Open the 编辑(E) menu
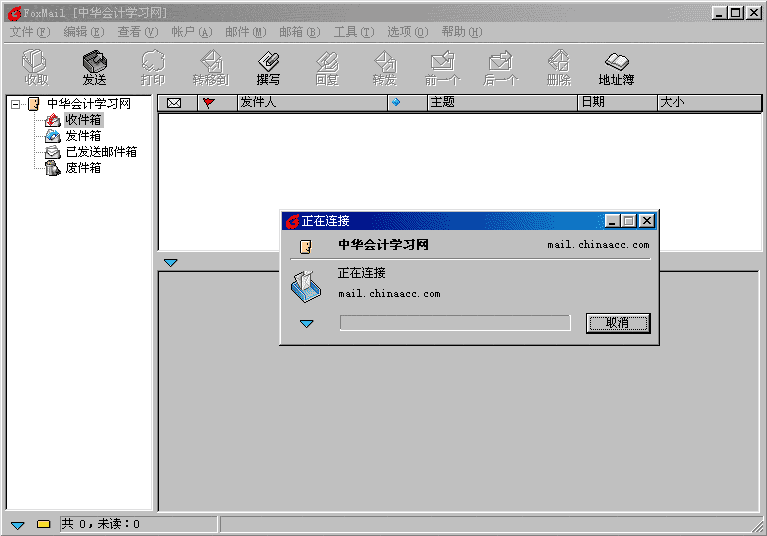The image size is (767, 536). click(x=84, y=32)
